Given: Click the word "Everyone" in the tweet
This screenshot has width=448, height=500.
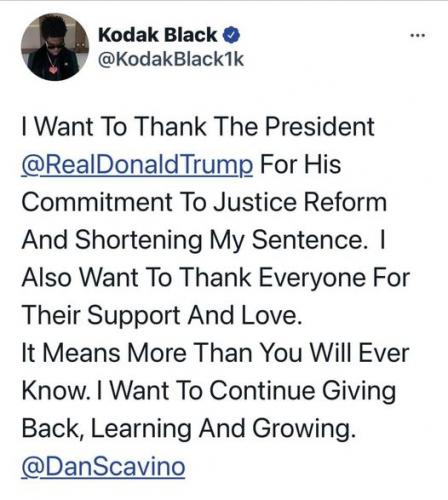Looking at the screenshot, I should tap(312, 278).
